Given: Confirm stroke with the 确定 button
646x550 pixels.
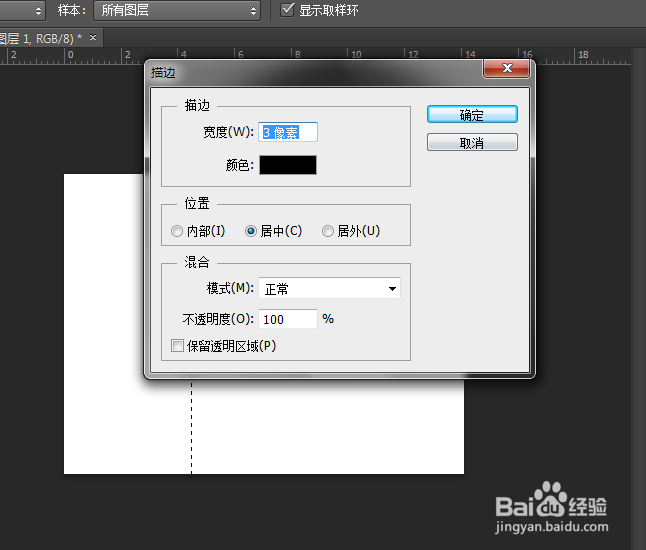Looking at the screenshot, I should point(472,115).
